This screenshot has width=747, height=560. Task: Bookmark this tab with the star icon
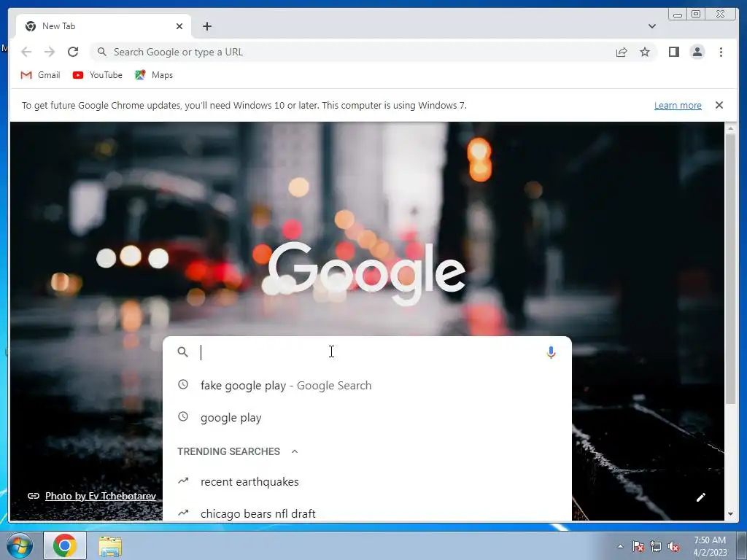tap(645, 52)
